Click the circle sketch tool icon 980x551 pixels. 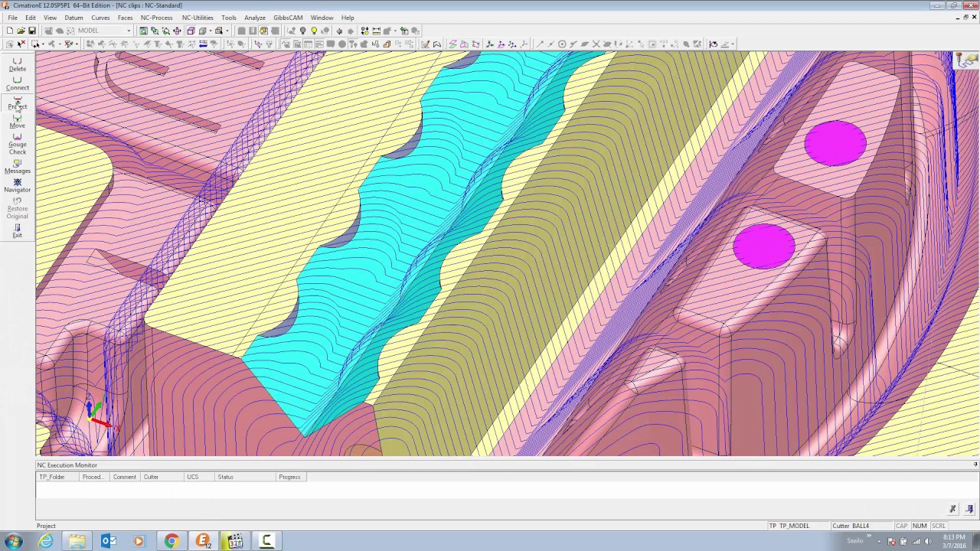(x=561, y=44)
